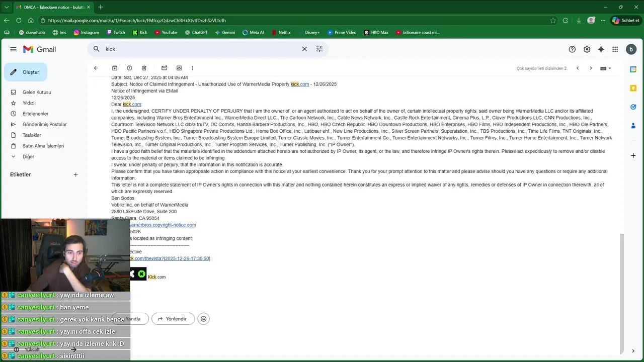Open the email toolbar more options
644x362 pixels.
[192, 68]
